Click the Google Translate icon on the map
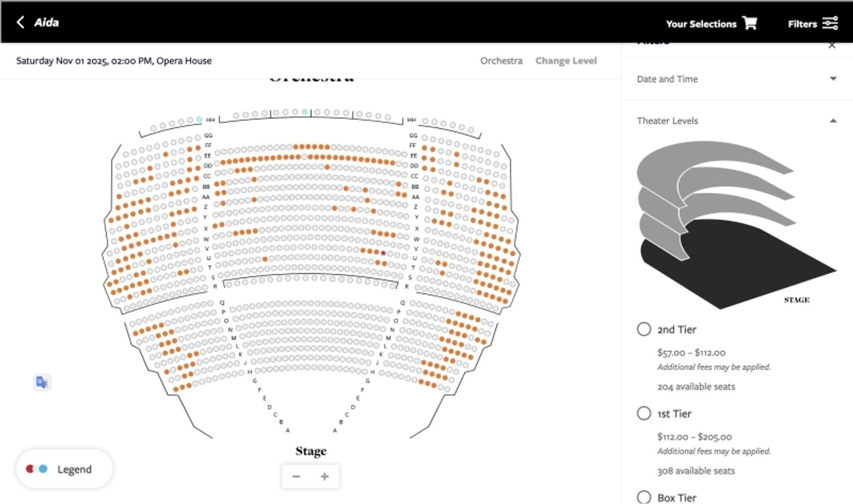This screenshot has height=504, width=853. tap(42, 382)
